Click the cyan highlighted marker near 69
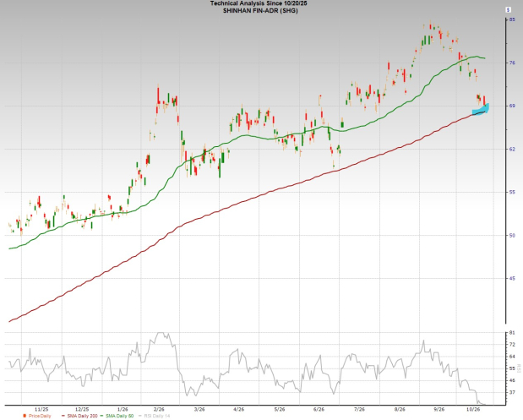Viewport: 523px width, 420px height. click(481, 109)
